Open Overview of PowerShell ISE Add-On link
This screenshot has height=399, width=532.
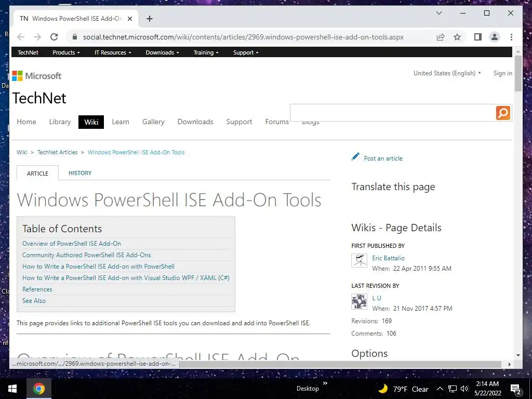coord(72,244)
